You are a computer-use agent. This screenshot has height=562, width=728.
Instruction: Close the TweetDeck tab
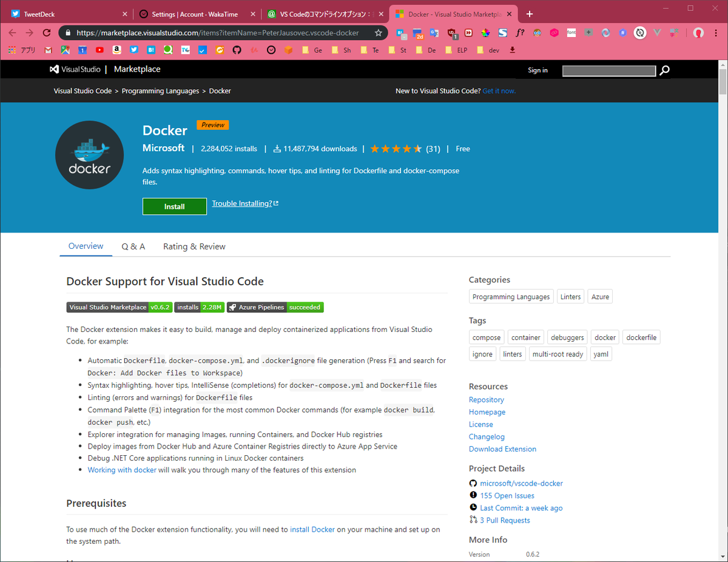coord(125,14)
